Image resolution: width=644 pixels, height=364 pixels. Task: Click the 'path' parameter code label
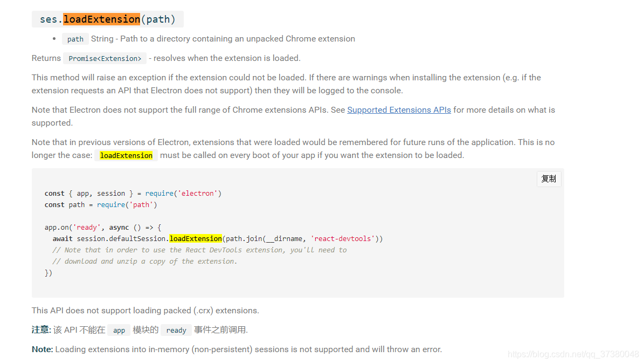(75, 39)
